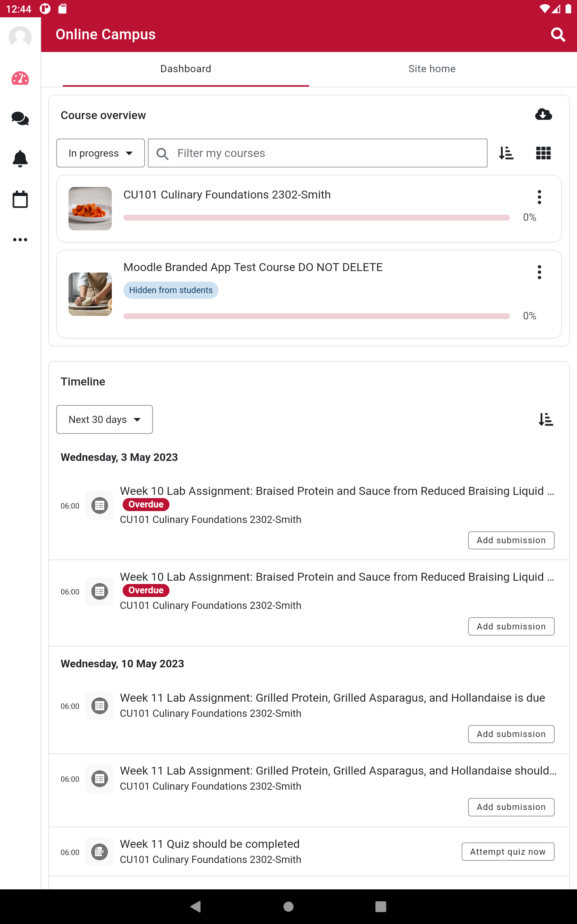Image resolution: width=577 pixels, height=924 pixels.
Task: Tap Attempt quiz now for Week 11 Quiz
Action: [507, 851]
